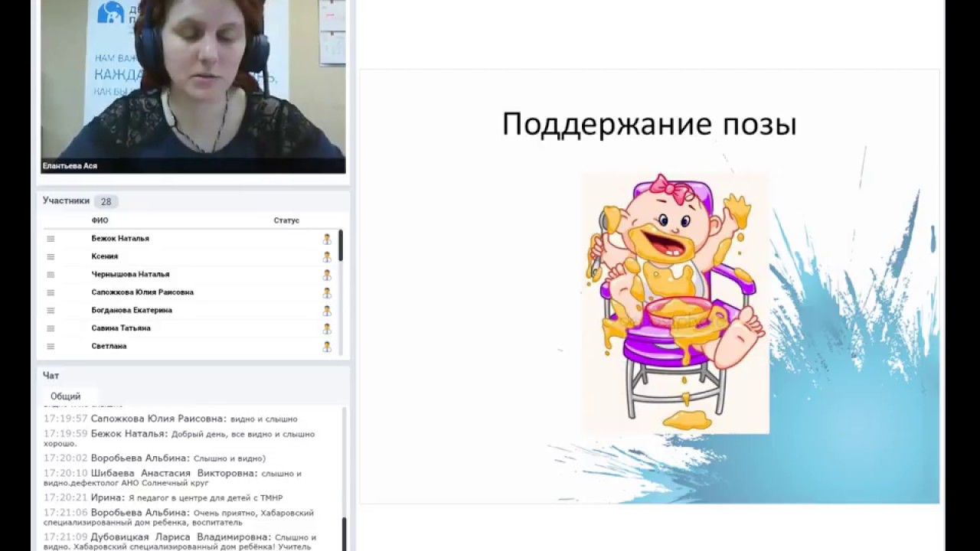Click the menu icon beside Ксения
The width and height of the screenshot is (980, 551).
click(x=51, y=256)
